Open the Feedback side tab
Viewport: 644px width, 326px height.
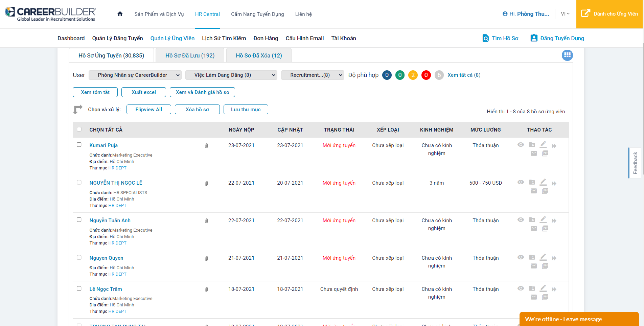coord(635,163)
